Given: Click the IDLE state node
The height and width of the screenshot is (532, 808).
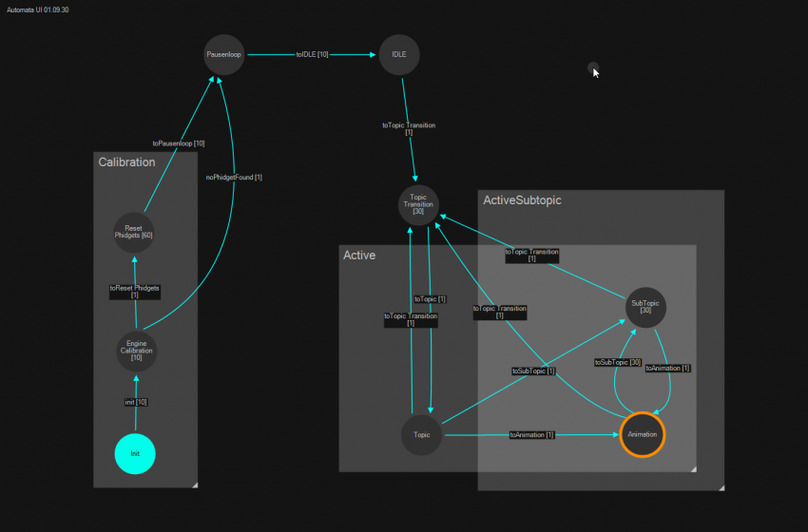Looking at the screenshot, I should coord(398,55).
